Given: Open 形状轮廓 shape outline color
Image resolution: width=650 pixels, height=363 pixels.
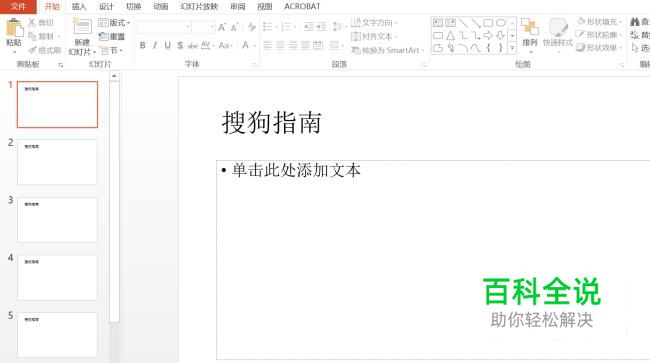Looking at the screenshot, I should click(x=599, y=35).
